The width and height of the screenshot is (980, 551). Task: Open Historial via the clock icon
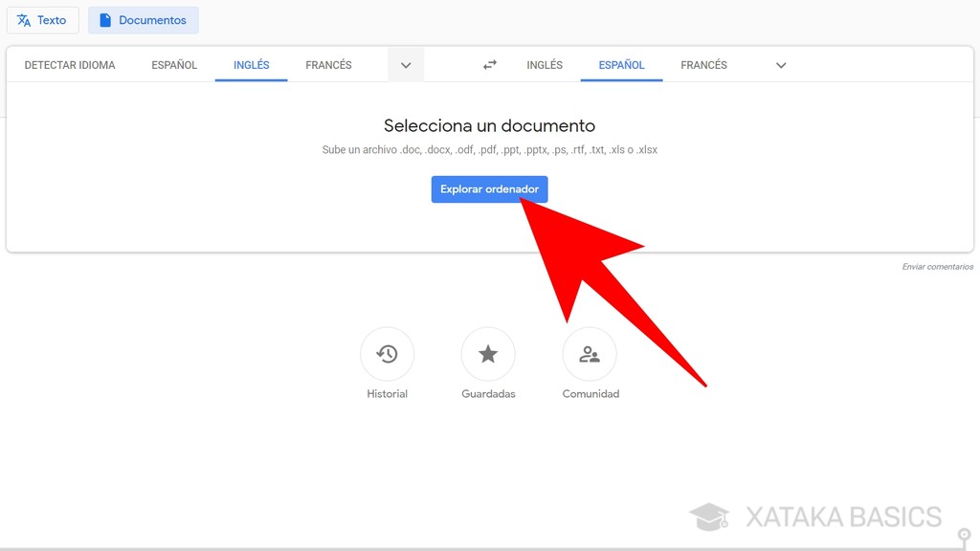click(x=387, y=352)
